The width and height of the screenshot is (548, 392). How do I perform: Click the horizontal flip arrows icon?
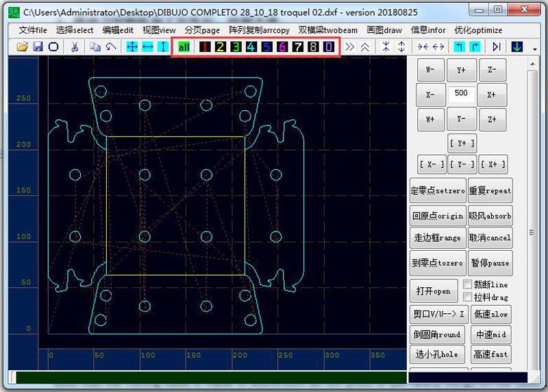(x=147, y=47)
